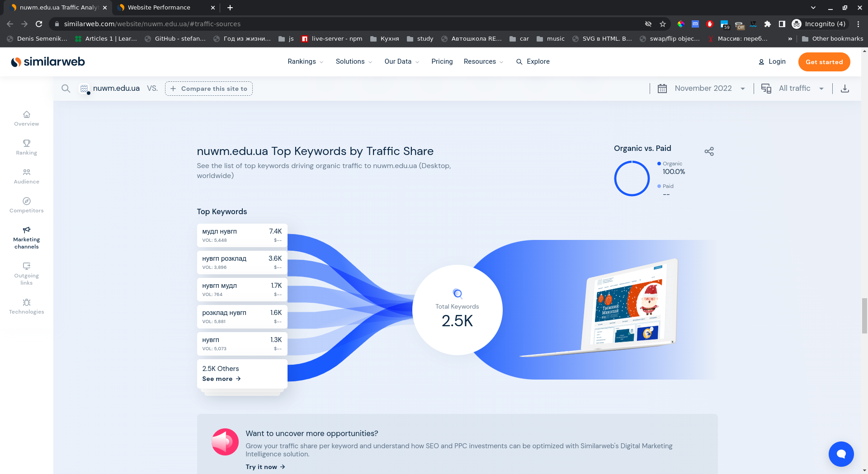The image size is (868, 474).
Task: Click the page's vertical scrollbar thumb
Action: (864, 315)
